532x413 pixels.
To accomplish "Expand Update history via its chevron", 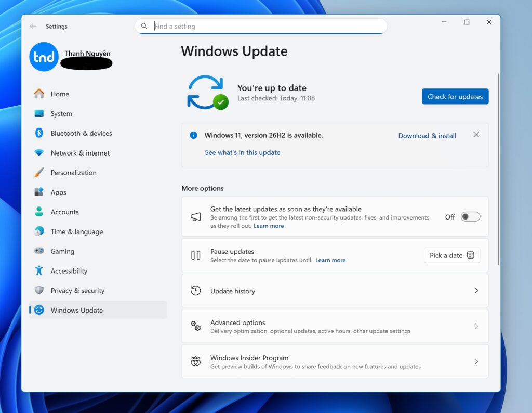I will point(476,291).
